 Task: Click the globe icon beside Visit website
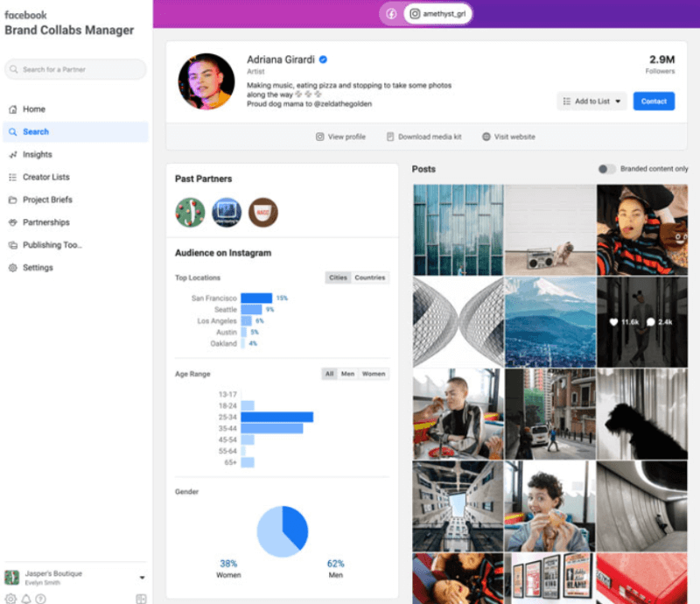[x=486, y=137]
